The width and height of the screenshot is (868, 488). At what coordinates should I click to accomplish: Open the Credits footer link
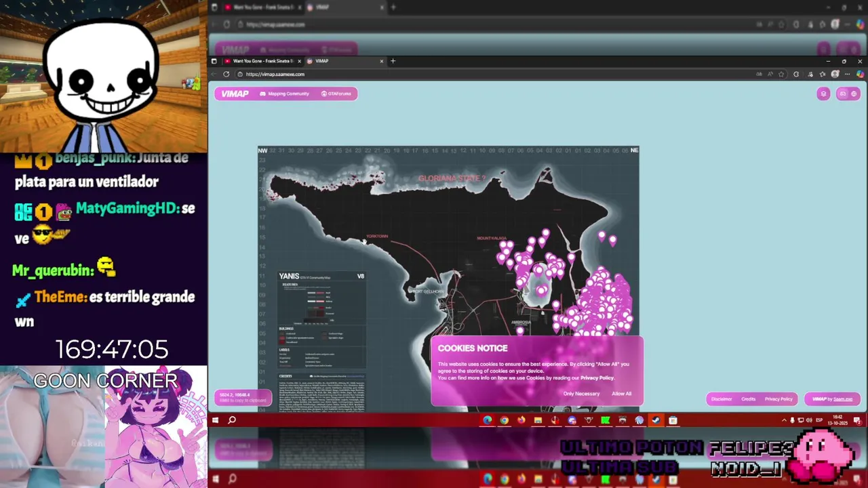748,399
